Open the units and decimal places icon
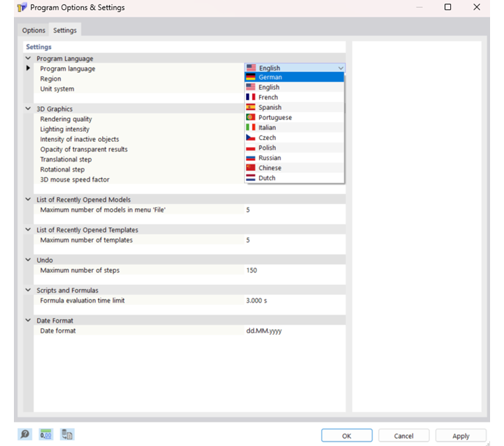The width and height of the screenshot is (504, 446). click(46, 435)
